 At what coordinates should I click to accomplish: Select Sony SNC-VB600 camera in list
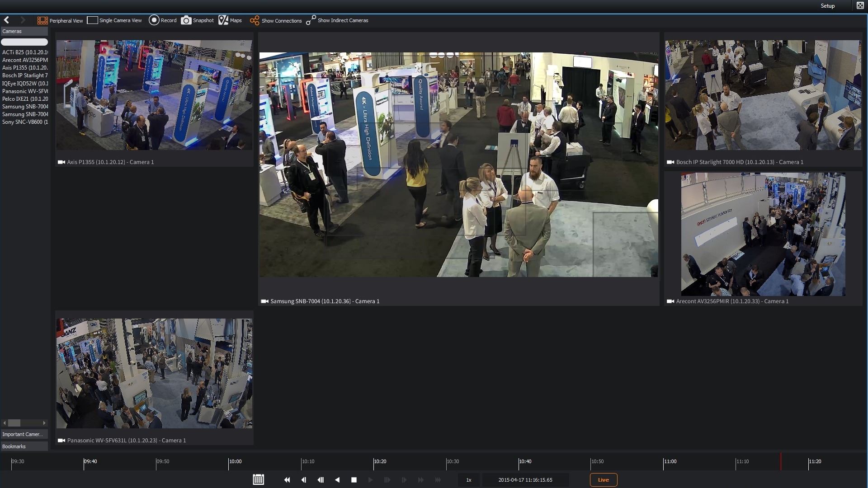tap(25, 122)
